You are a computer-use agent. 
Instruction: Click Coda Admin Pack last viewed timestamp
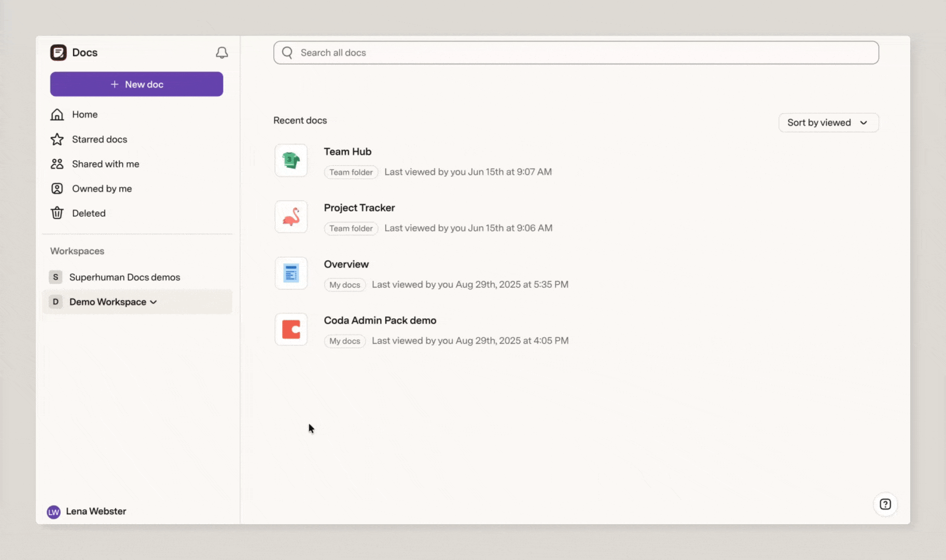[470, 341]
